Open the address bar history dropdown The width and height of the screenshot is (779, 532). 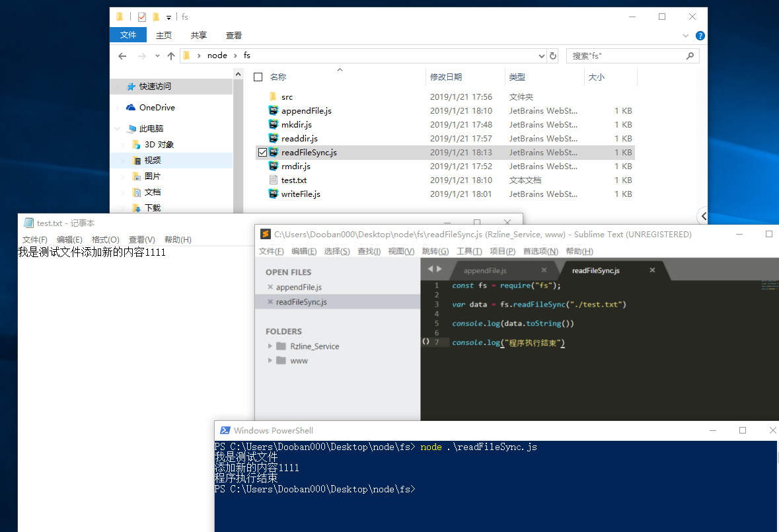pos(542,56)
